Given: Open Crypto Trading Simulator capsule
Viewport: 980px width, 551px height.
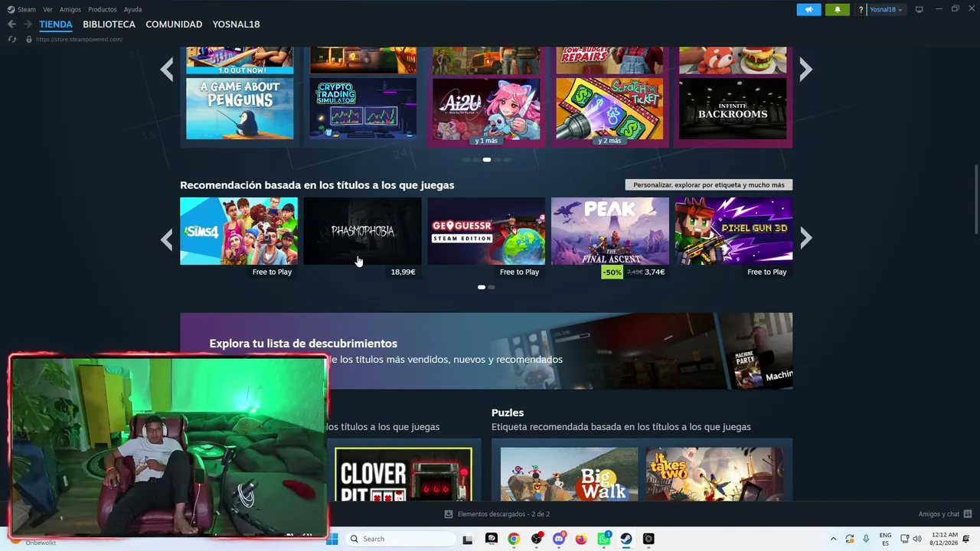Looking at the screenshot, I should (x=363, y=109).
